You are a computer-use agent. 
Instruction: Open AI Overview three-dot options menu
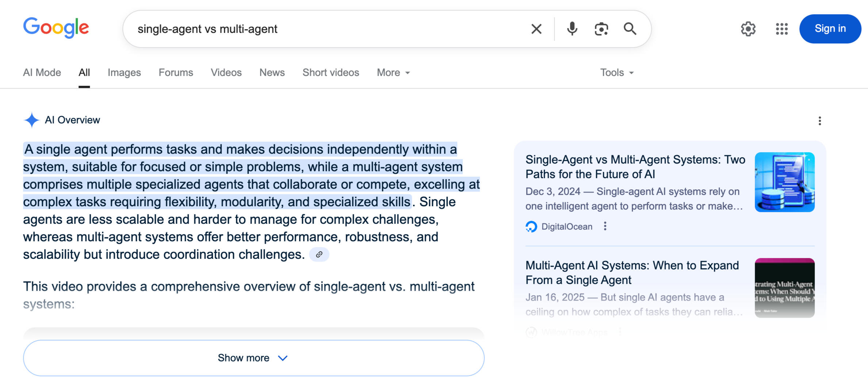(820, 121)
